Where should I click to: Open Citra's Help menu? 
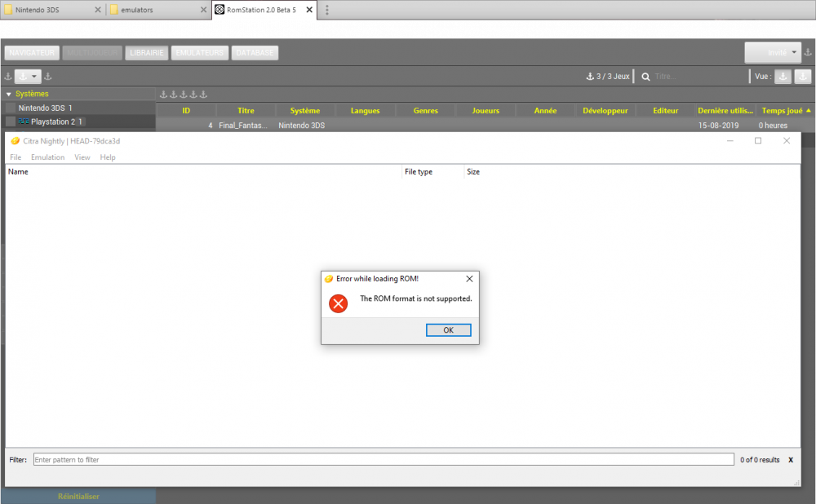coord(108,157)
